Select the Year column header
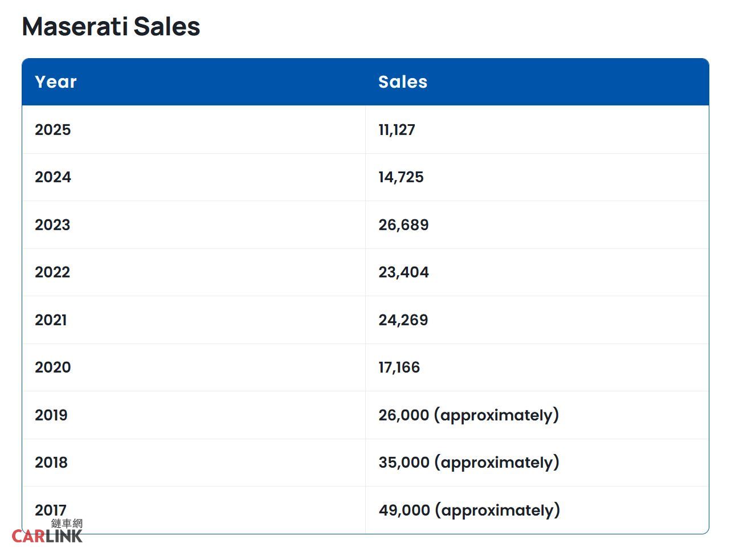Viewport: 731px width, 560px height. (x=56, y=82)
